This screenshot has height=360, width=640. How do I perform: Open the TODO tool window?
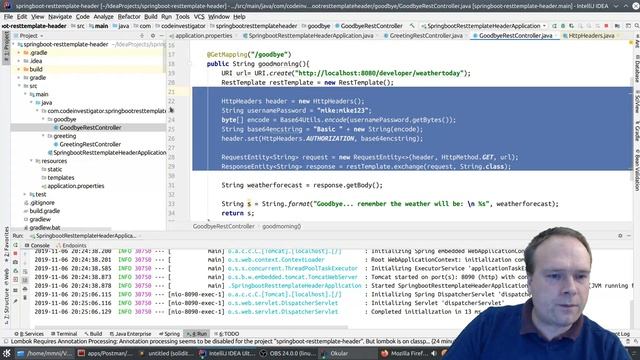pyautogui.click(x=227, y=334)
